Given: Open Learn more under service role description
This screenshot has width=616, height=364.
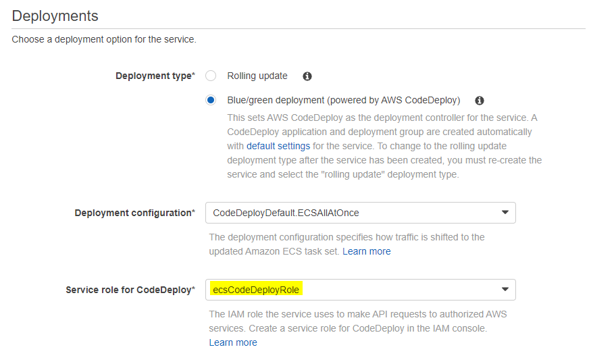Looking at the screenshot, I should (233, 342).
